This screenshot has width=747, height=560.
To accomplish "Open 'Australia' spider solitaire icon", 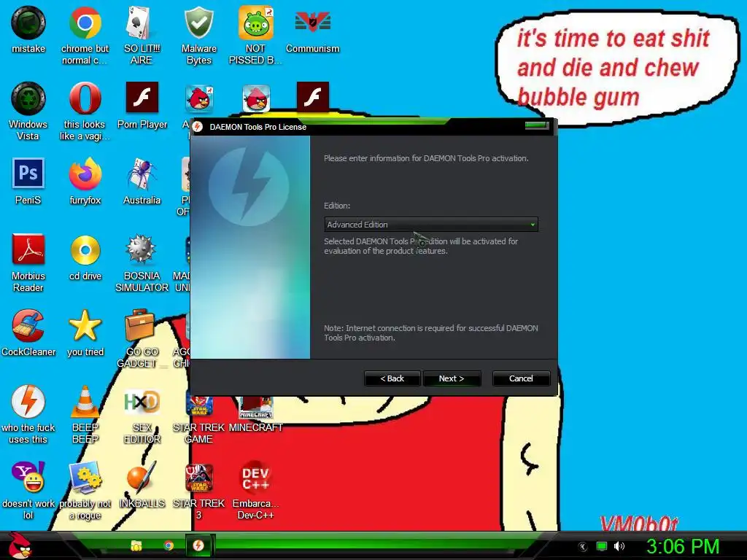I will tap(142, 174).
